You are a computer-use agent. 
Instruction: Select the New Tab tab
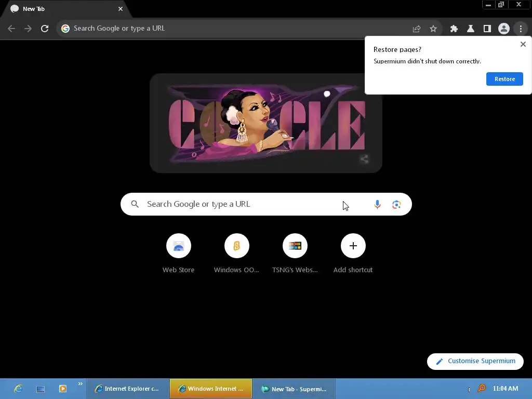pos(66,9)
